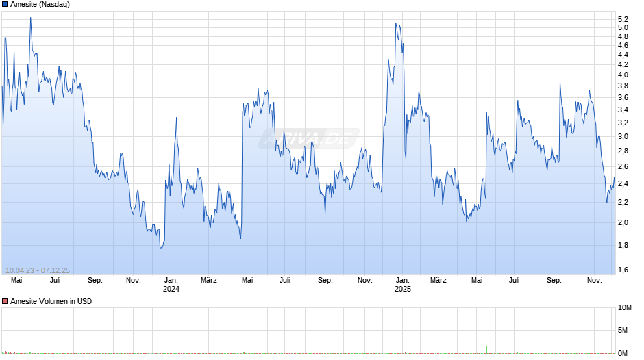Click the 1,8 price axis label
The width and height of the screenshot is (644, 360).
[623, 246]
